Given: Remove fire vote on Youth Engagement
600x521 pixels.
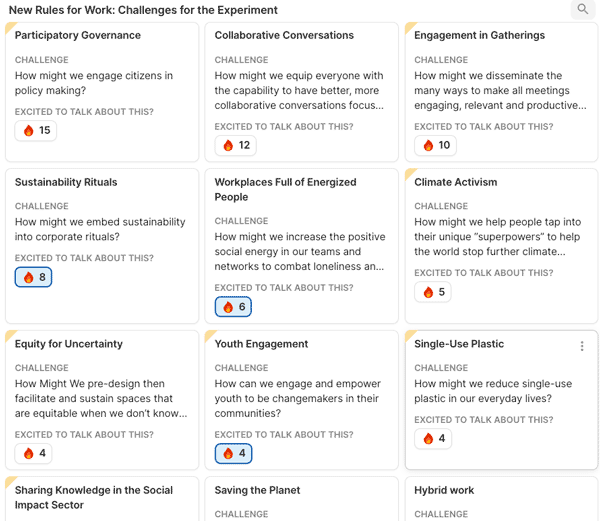Looking at the screenshot, I should 233,453.
